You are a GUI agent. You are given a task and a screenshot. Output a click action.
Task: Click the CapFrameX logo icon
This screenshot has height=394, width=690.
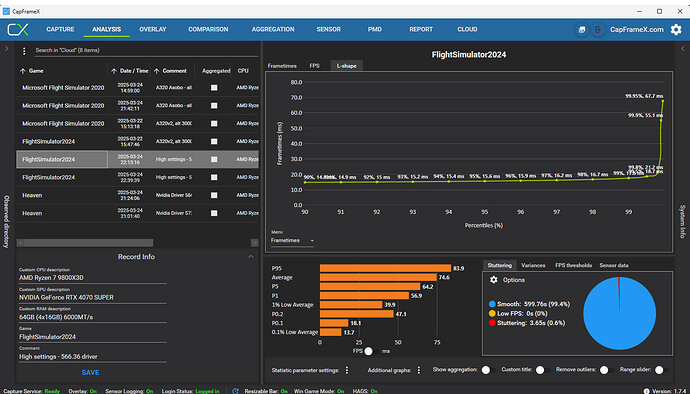coord(18,29)
